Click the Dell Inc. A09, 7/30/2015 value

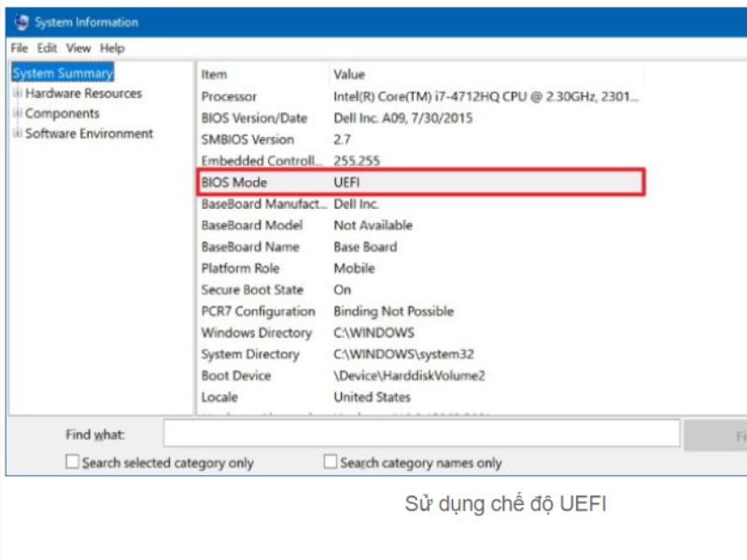pyautogui.click(x=403, y=119)
